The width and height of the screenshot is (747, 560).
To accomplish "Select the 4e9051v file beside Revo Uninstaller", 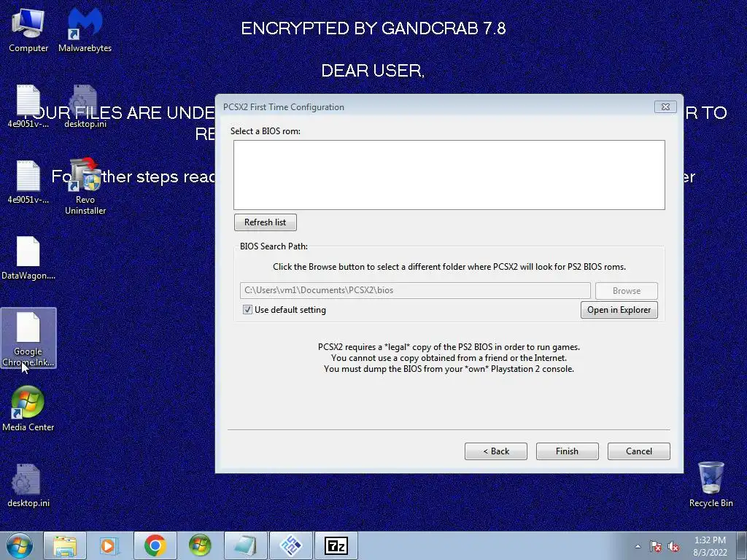I will pyautogui.click(x=28, y=182).
